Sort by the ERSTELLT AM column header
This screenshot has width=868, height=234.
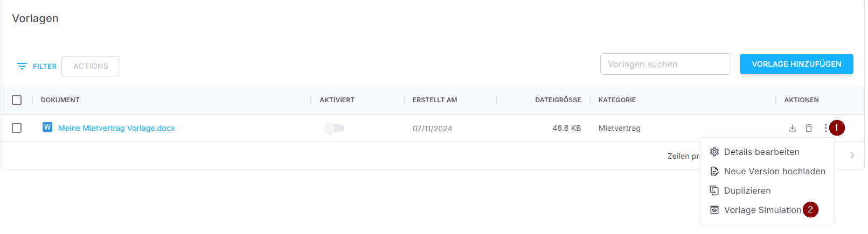435,100
